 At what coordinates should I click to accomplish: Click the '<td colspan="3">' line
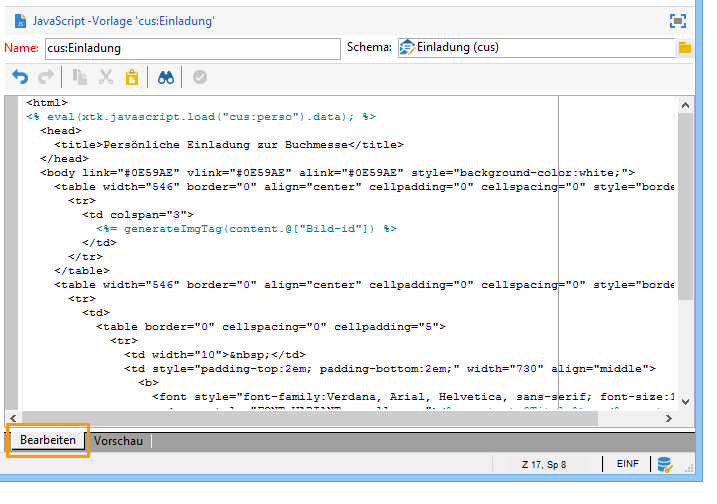[x=138, y=214]
